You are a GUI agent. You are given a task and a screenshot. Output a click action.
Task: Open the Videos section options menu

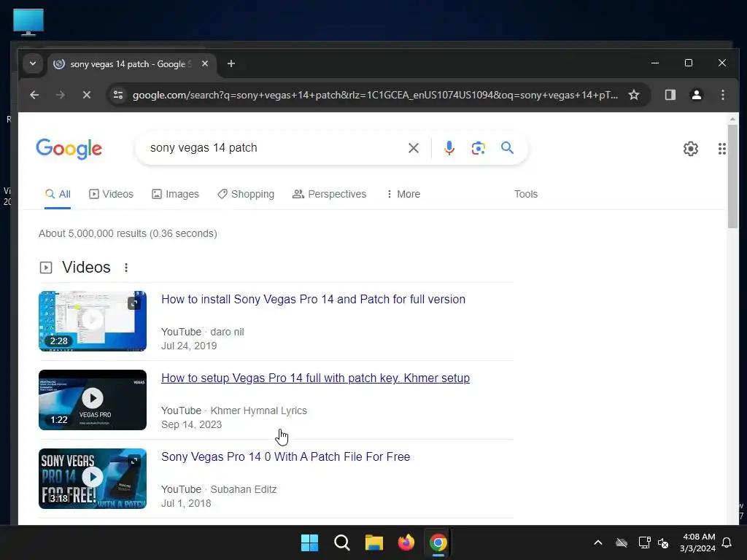125,268
